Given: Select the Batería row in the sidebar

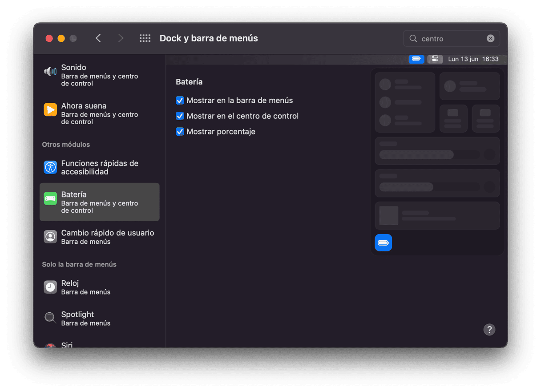Looking at the screenshot, I should [x=100, y=202].
